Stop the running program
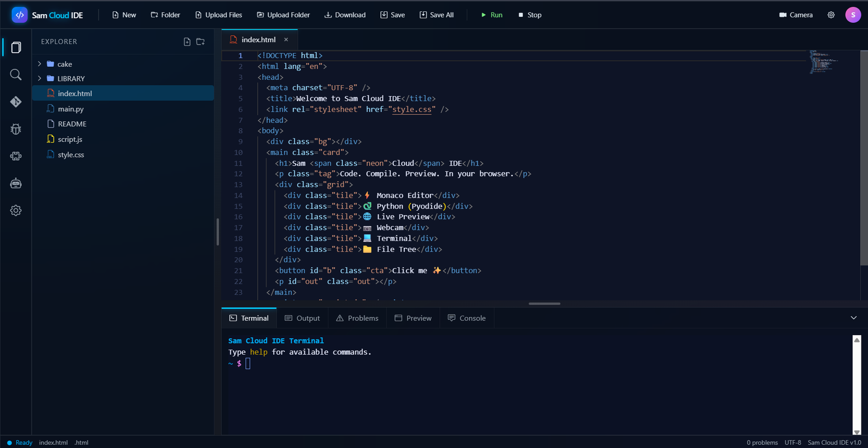868x448 pixels. (529, 15)
